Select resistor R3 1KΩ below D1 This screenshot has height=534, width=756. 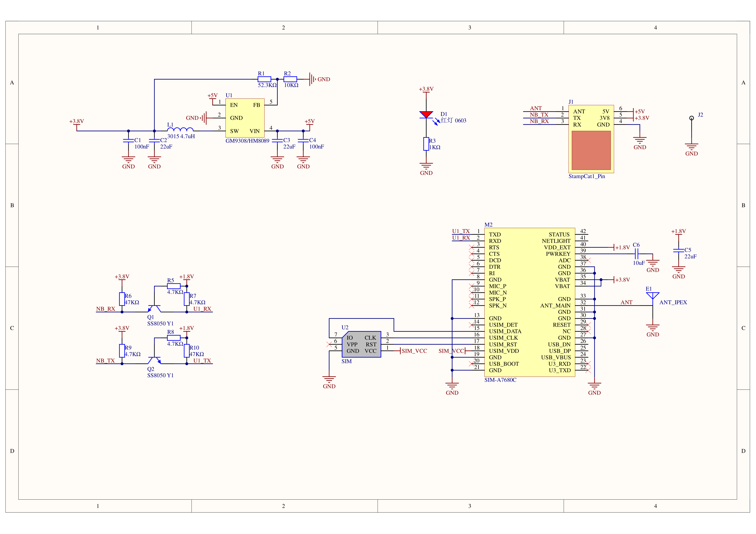tap(426, 144)
